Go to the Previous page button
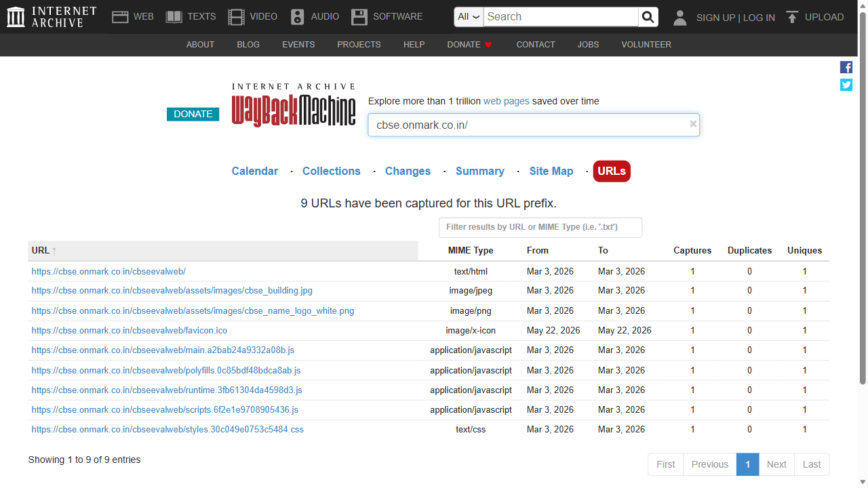Image resolution: width=868 pixels, height=488 pixels. tap(710, 464)
